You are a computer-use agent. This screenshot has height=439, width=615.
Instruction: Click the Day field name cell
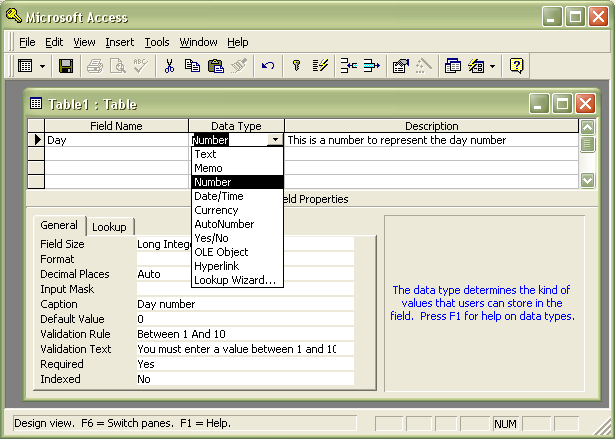(116, 140)
